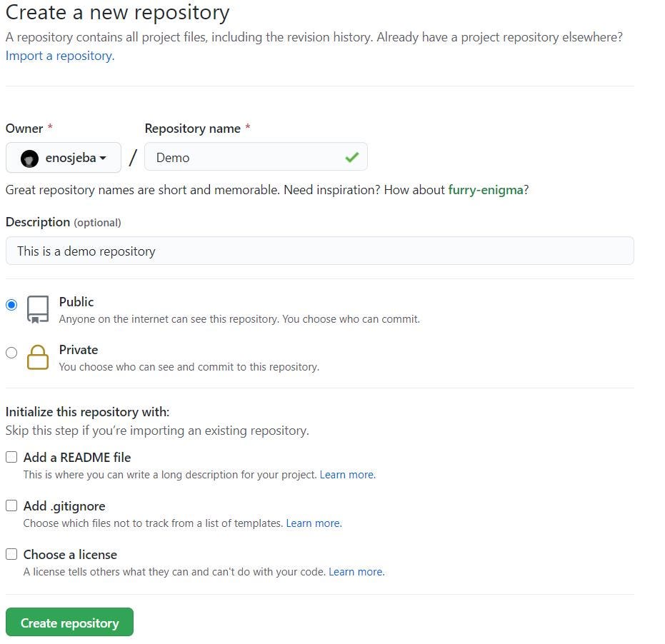Click the enosjeba owner avatar icon
This screenshot has width=665, height=644.
[x=29, y=159]
